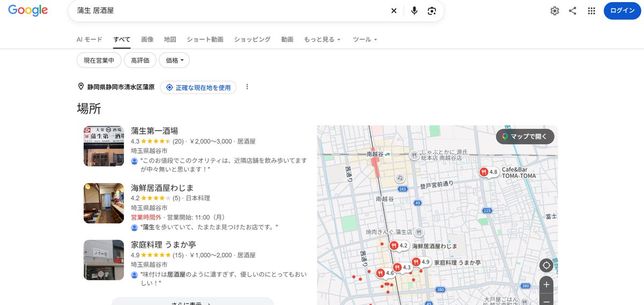Screen dimensions: 644x305
Task: Click the うまか亭 storefront thumbnail
Action: (x=104, y=260)
